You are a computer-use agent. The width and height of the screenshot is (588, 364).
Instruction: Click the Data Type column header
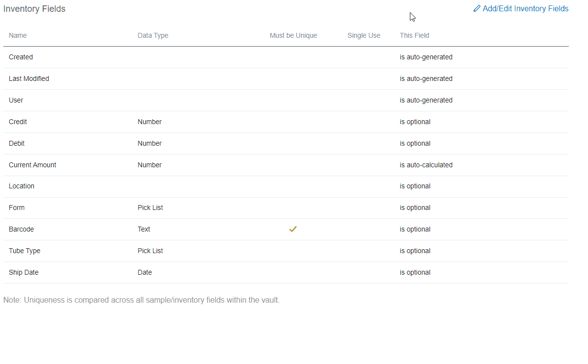[153, 36]
